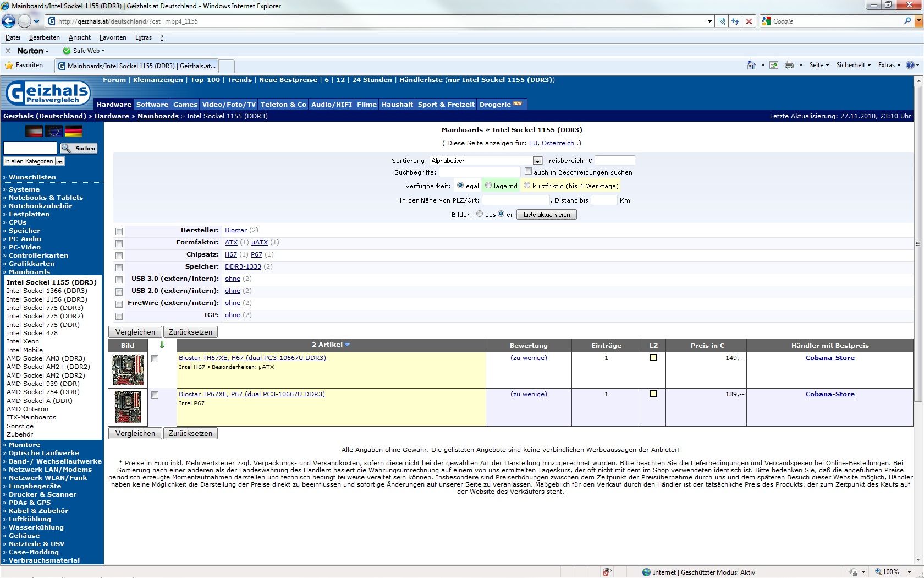This screenshot has width=924, height=578.
Task: Expand the print options dropdown arrow
Action: point(801,65)
